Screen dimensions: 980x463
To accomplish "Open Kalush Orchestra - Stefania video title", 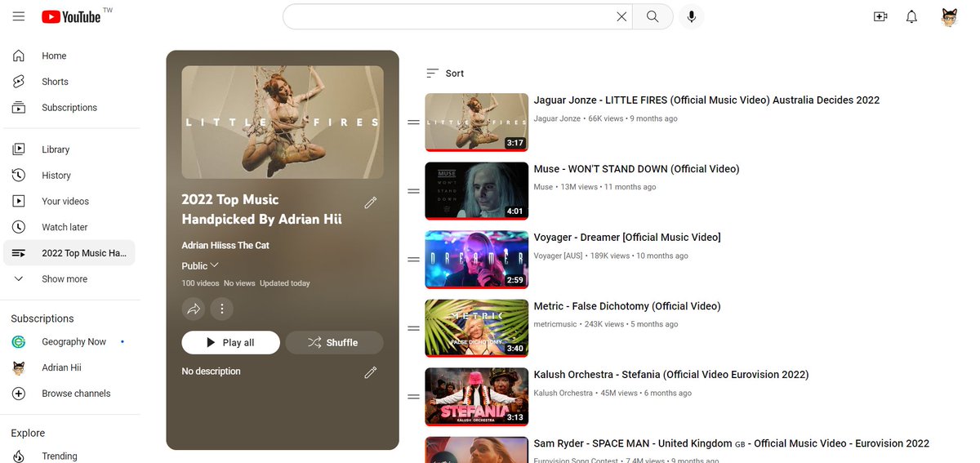I will pos(671,375).
